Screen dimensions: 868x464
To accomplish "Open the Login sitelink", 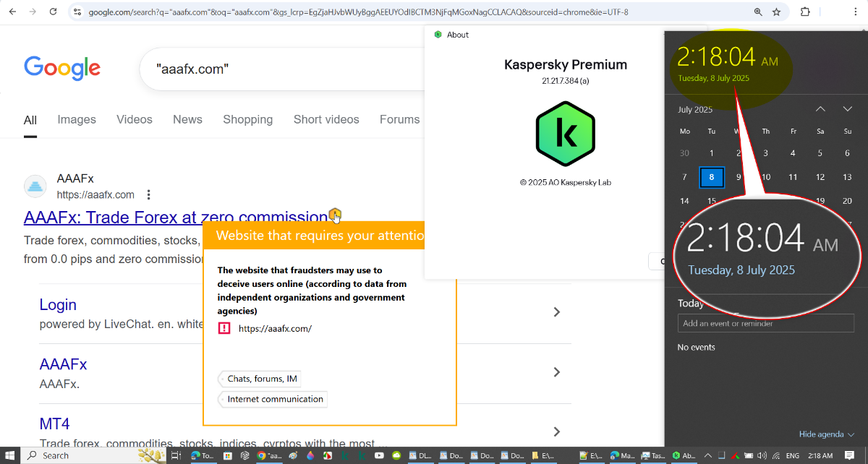I will (x=58, y=305).
